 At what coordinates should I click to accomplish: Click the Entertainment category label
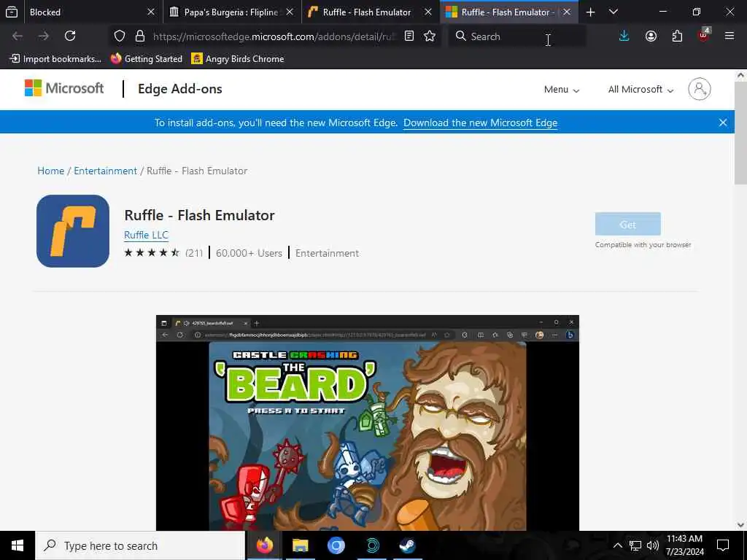pos(327,253)
